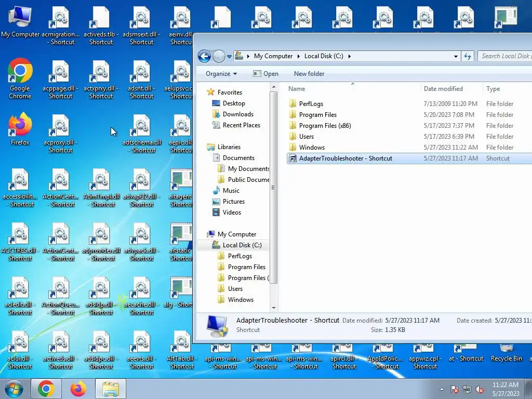Click the muted volume tray icon
Viewport: 532px width, 399px height.
tap(480, 390)
